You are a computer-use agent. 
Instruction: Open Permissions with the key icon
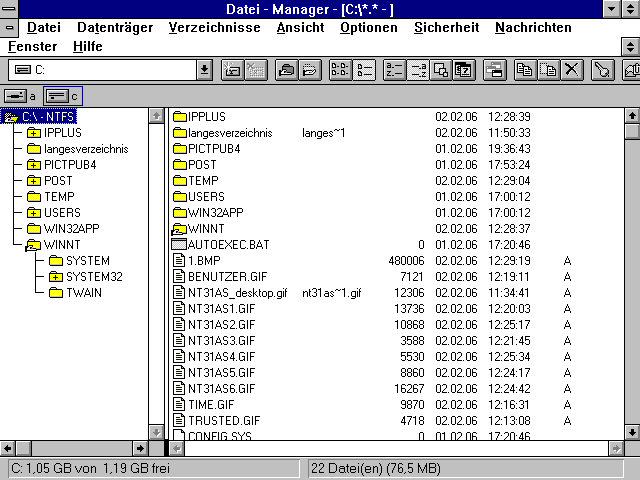tap(602, 70)
